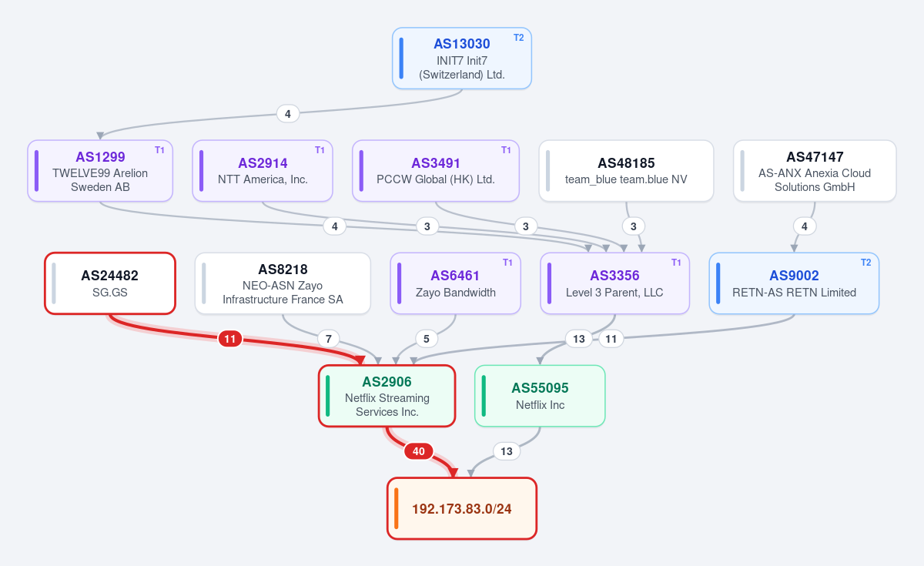Click the edge label 7 below AS8218

[329, 339]
